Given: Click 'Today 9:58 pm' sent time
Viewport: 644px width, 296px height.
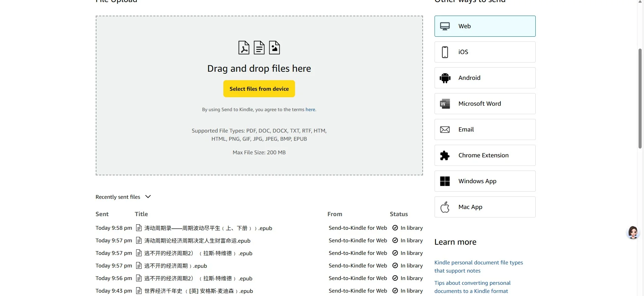Looking at the screenshot, I should (114, 228).
